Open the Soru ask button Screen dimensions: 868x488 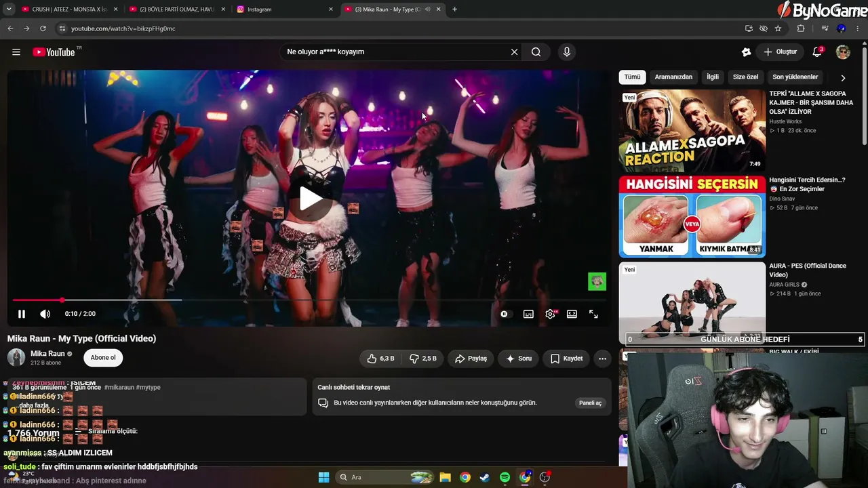point(519,359)
